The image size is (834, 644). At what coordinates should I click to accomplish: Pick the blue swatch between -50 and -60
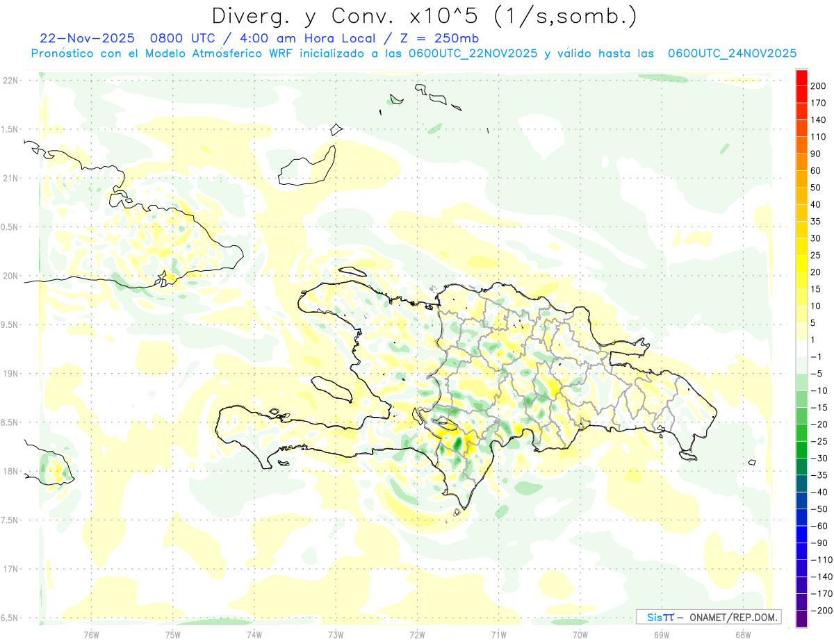[801, 518]
